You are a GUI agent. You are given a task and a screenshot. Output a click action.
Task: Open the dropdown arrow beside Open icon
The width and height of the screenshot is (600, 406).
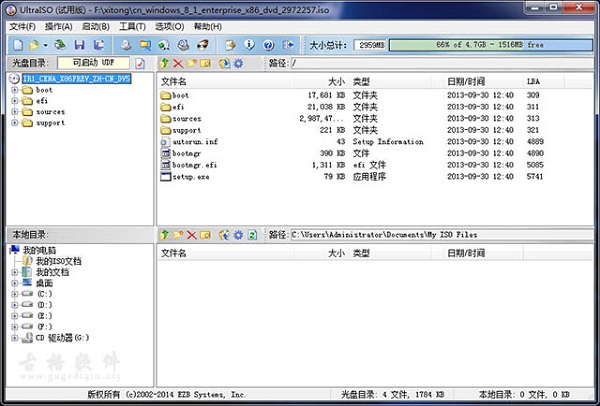[46, 45]
